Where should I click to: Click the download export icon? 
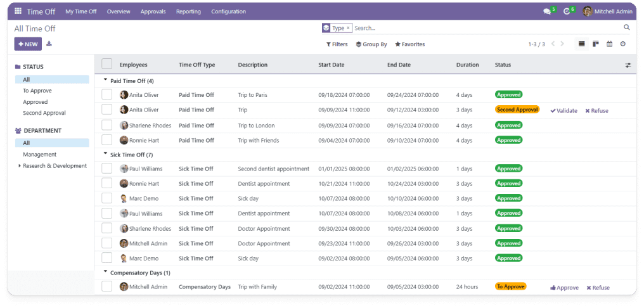(49, 44)
